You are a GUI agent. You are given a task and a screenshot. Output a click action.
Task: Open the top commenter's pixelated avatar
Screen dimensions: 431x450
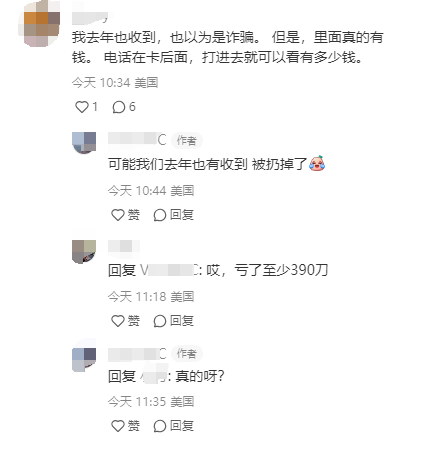(39, 24)
